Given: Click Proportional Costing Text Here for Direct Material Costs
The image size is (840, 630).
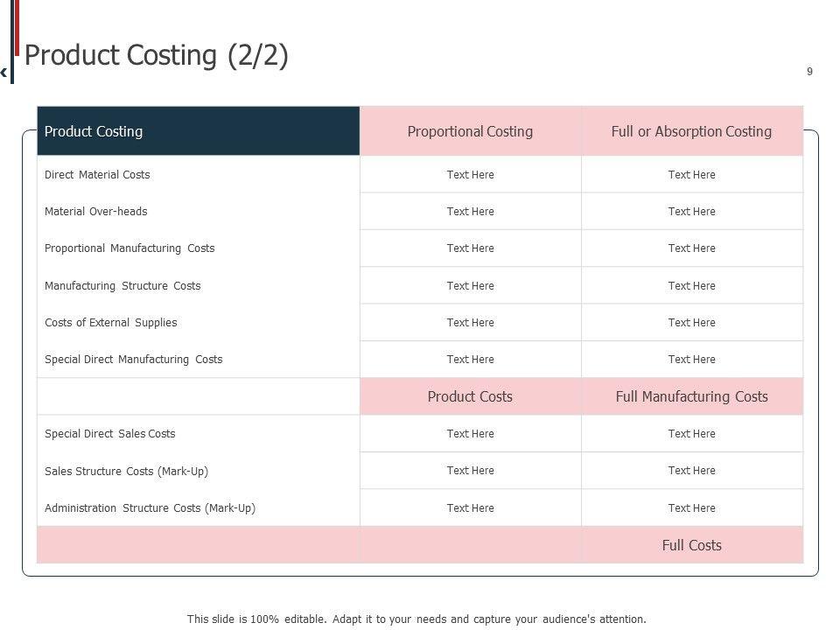Looking at the screenshot, I should pos(470,175).
